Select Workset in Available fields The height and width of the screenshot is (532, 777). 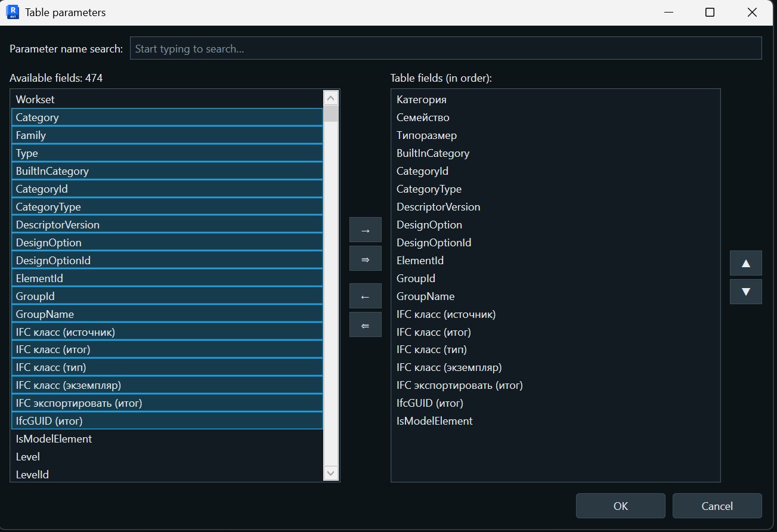pyautogui.click(x=167, y=99)
